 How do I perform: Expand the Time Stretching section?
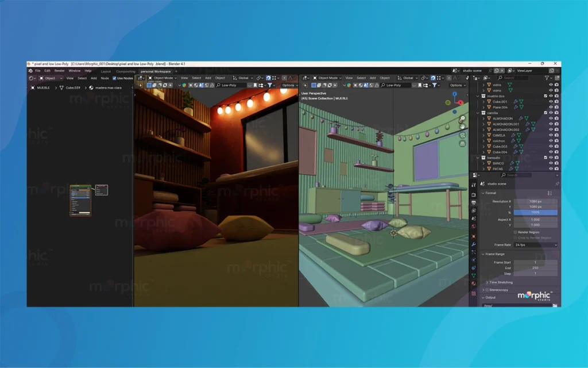tap(487, 282)
